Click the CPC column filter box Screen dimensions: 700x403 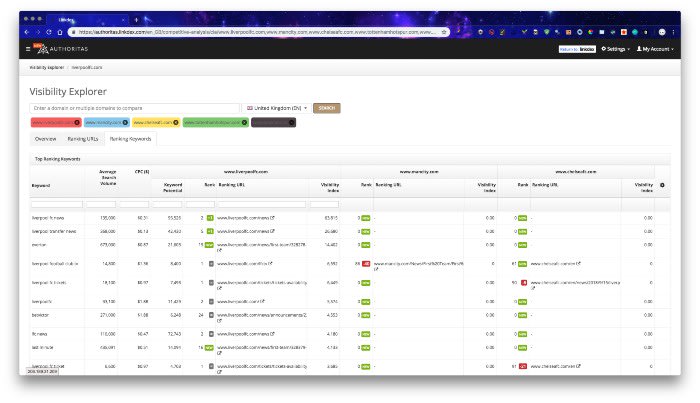(x=134, y=204)
